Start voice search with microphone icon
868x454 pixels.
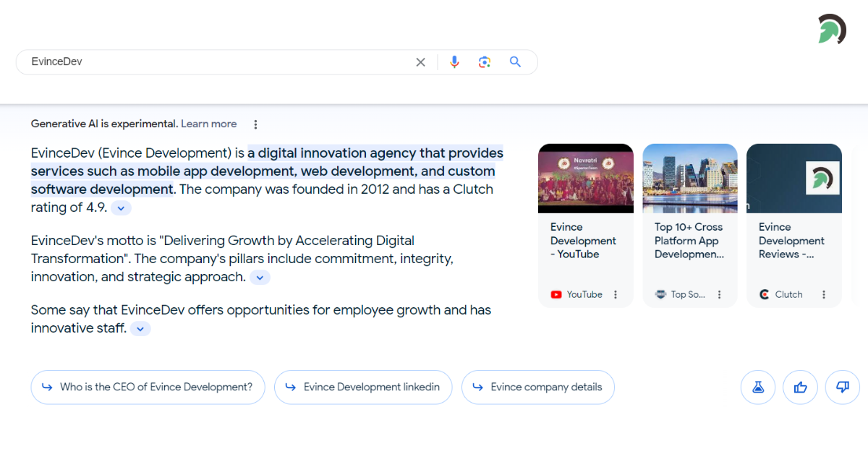(x=454, y=62)
